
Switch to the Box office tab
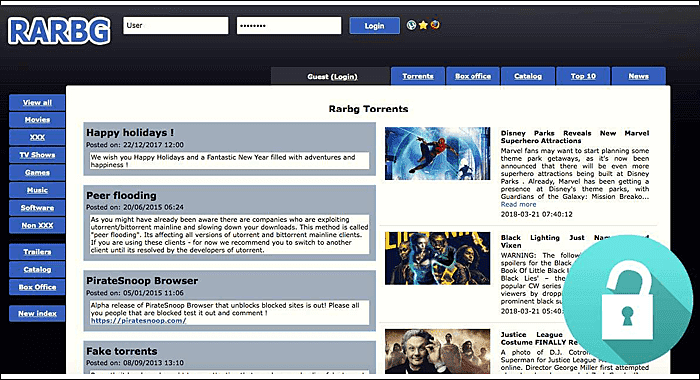point(473,76)
